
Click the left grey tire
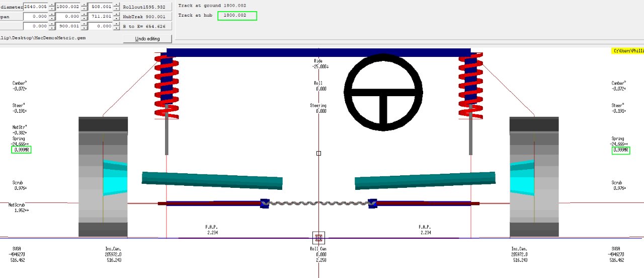(103, 176)
